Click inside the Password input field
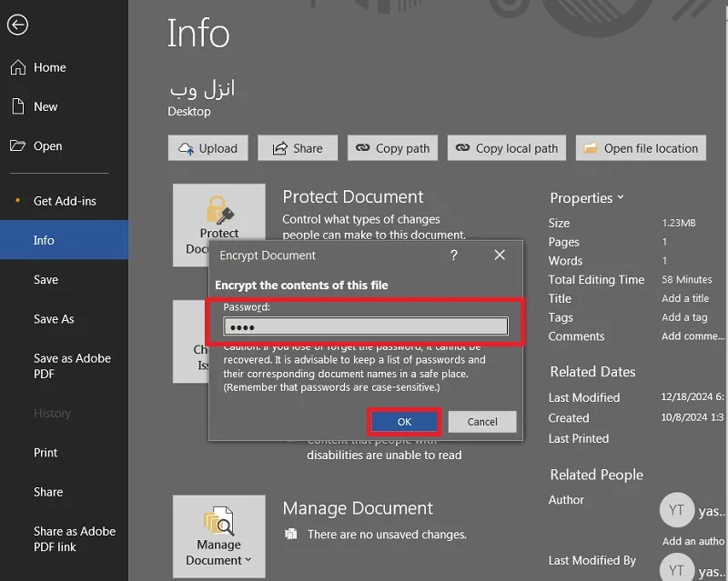728x581 pixels. [x=366, y=326]
